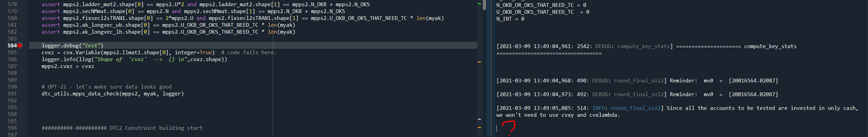Click the '# code fails here.' comment

[x=249, y=53]
